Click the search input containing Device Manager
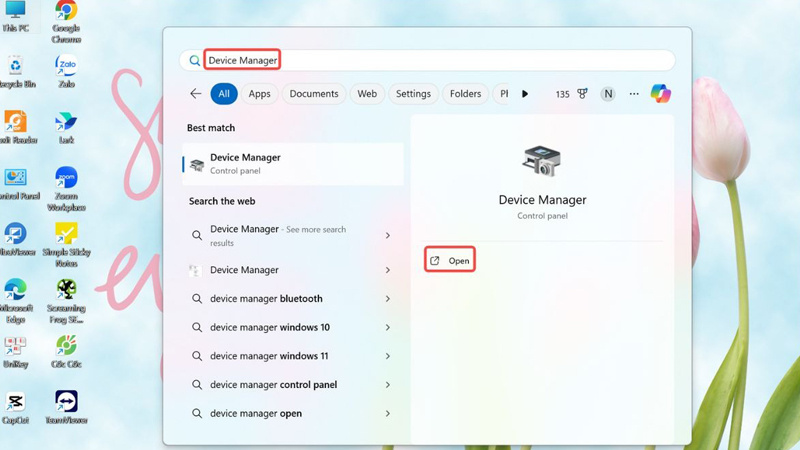 (428, 61)
